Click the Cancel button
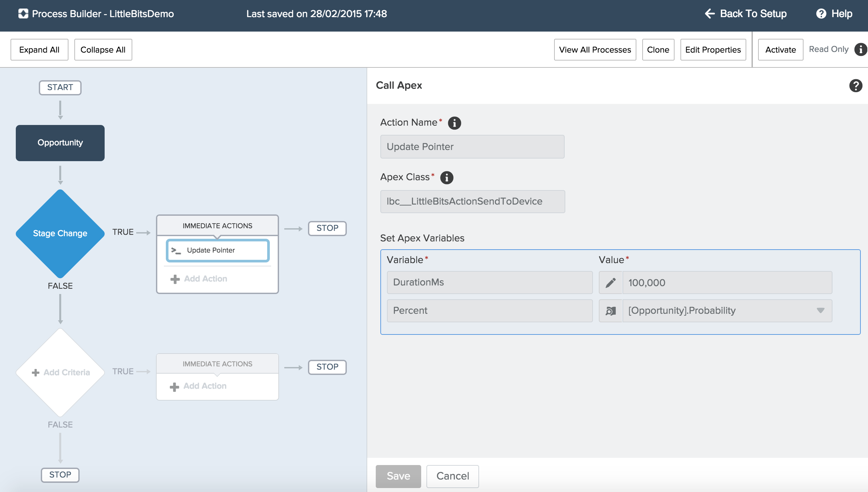 [452, 476]
